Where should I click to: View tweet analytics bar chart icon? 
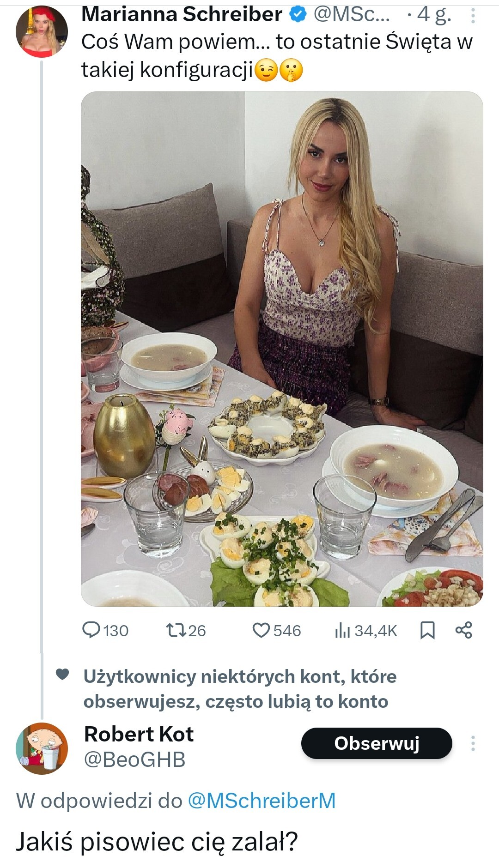342,630
